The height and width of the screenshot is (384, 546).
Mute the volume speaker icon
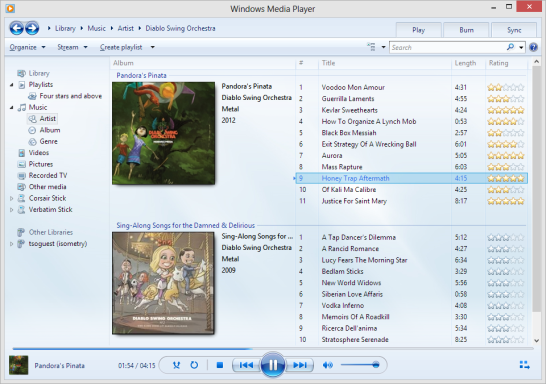(328, 365)
